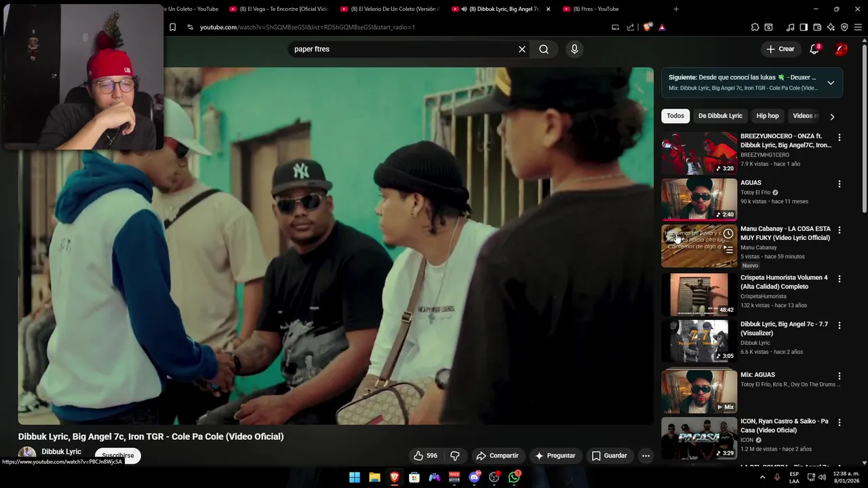Open the Leo AI sparkle icon
The image size is (868, 488).
tap(831, 27)
